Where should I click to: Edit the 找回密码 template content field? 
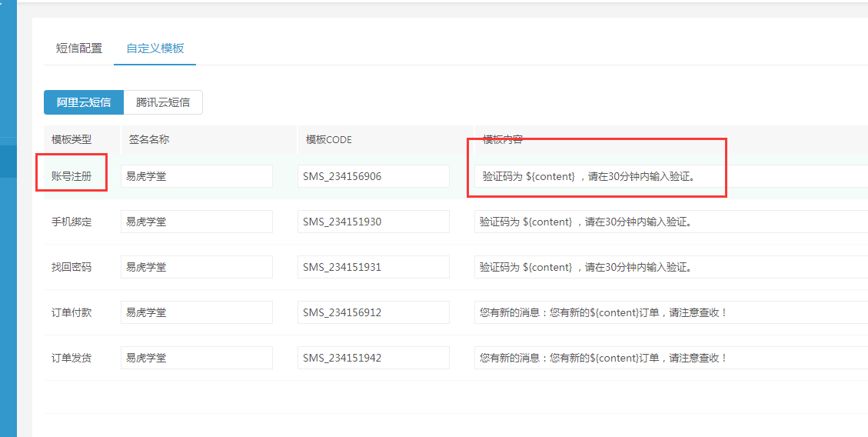point(671,268)
